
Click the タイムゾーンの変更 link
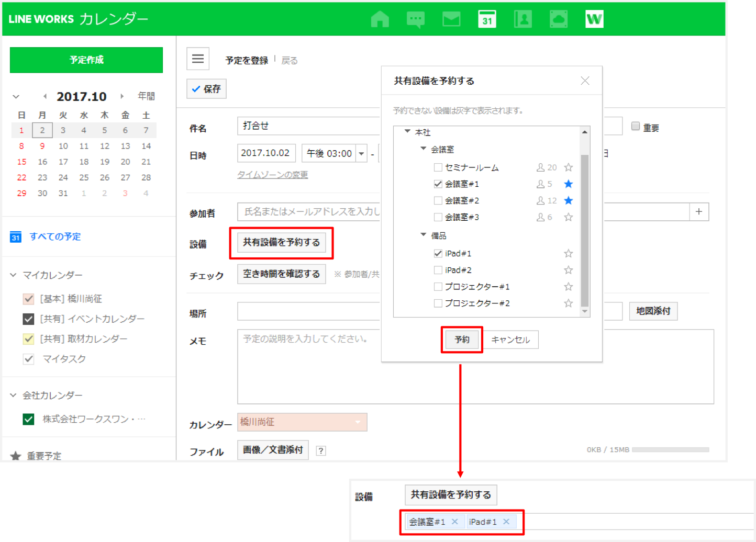272,175
